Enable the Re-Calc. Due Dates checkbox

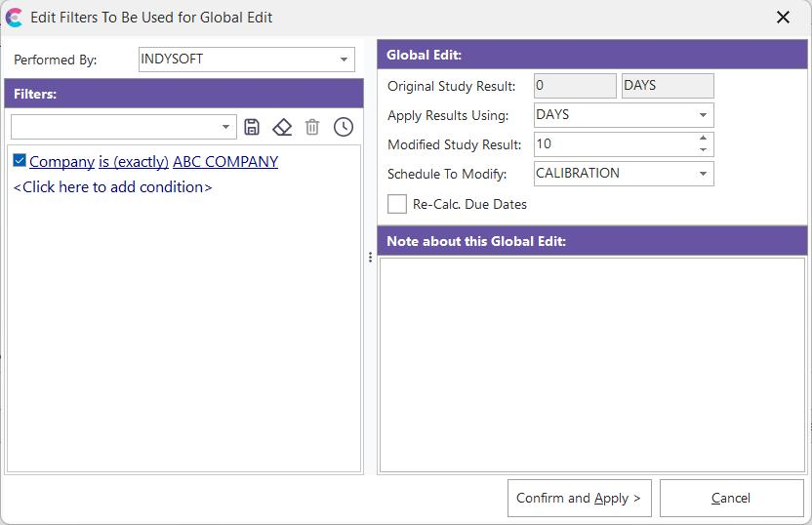(397, 204)
